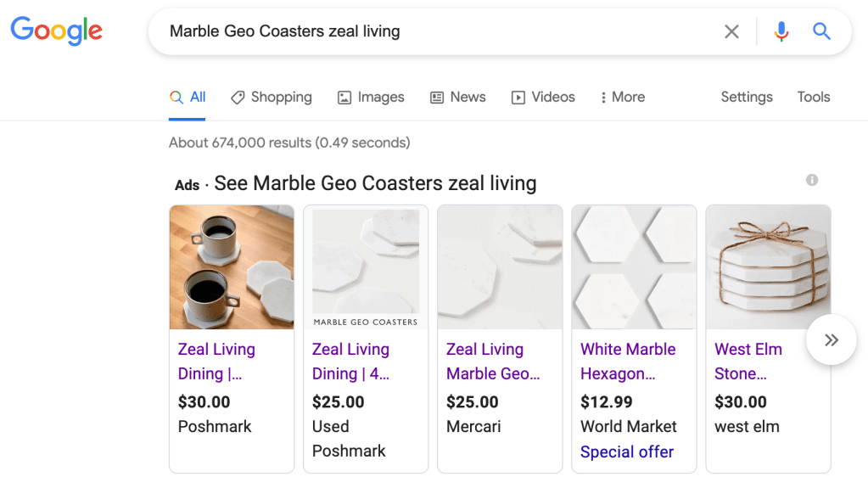Expand the More menu

pos(622,97)
